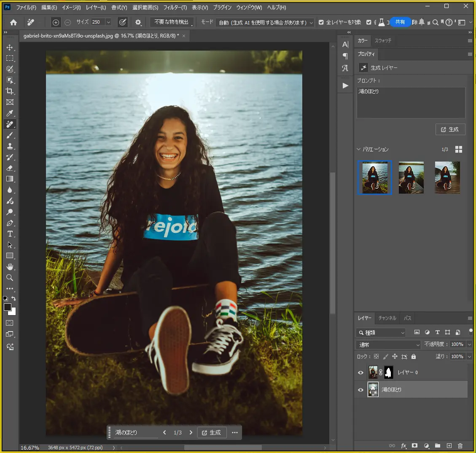
Task: Hide レイヤー 0 with its eye icon
Action: point(360,372)
